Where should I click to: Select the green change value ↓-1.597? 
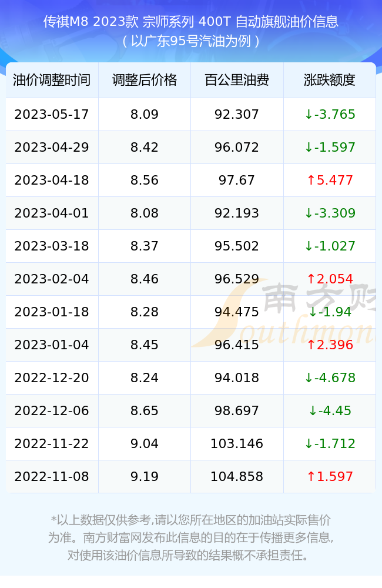click(x=330, y=147)
